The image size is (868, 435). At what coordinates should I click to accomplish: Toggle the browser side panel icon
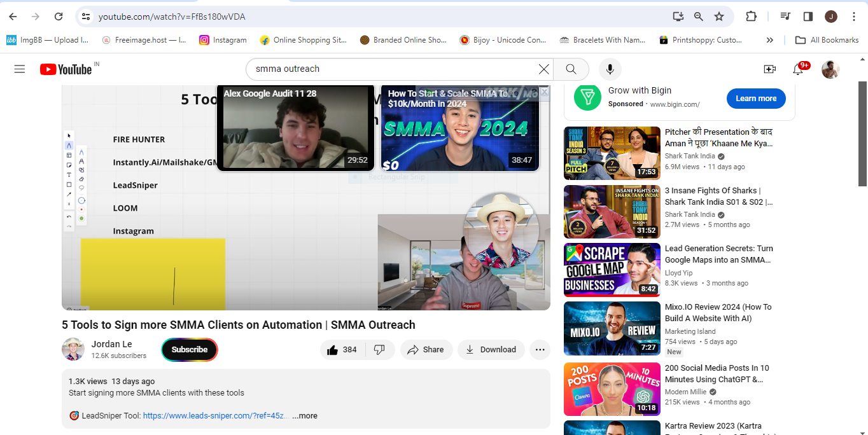pos(808,17)
